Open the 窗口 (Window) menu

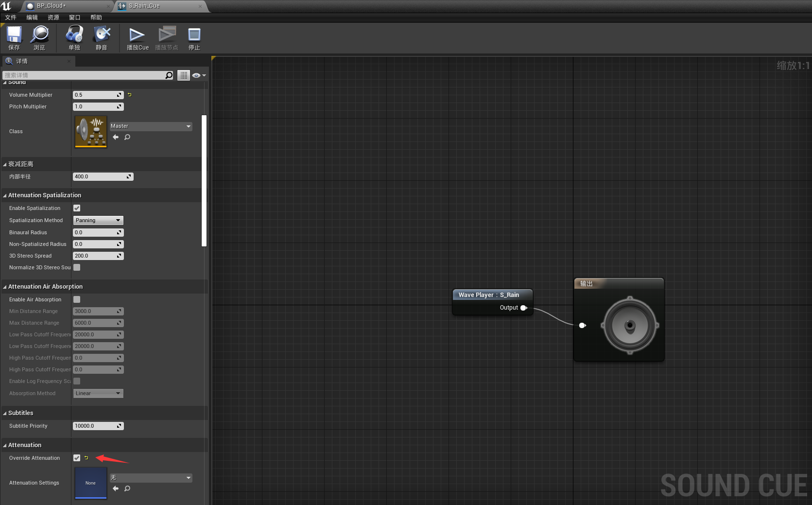point(74,17)
